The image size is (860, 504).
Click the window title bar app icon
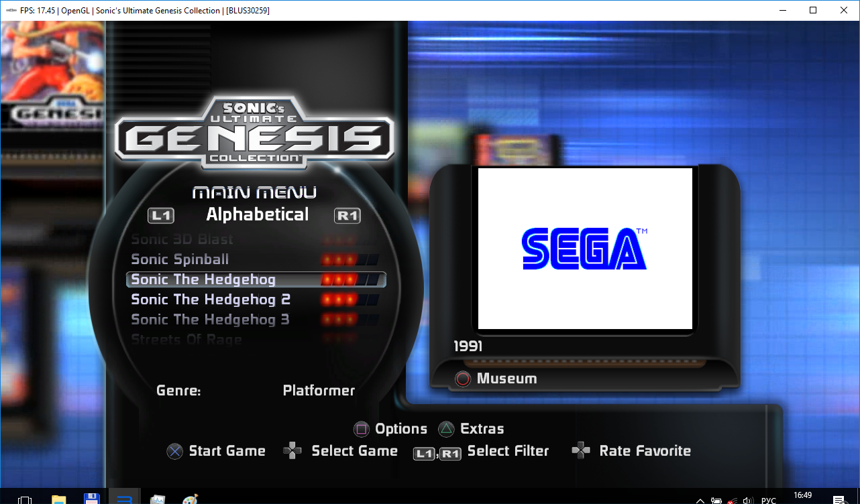[x=10, y=10]
